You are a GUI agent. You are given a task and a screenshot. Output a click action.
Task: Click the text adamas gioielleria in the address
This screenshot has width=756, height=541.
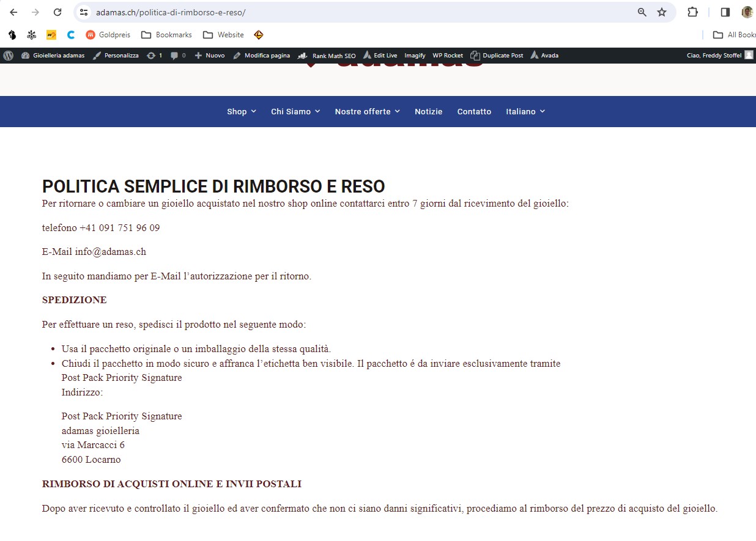point(100,431)
